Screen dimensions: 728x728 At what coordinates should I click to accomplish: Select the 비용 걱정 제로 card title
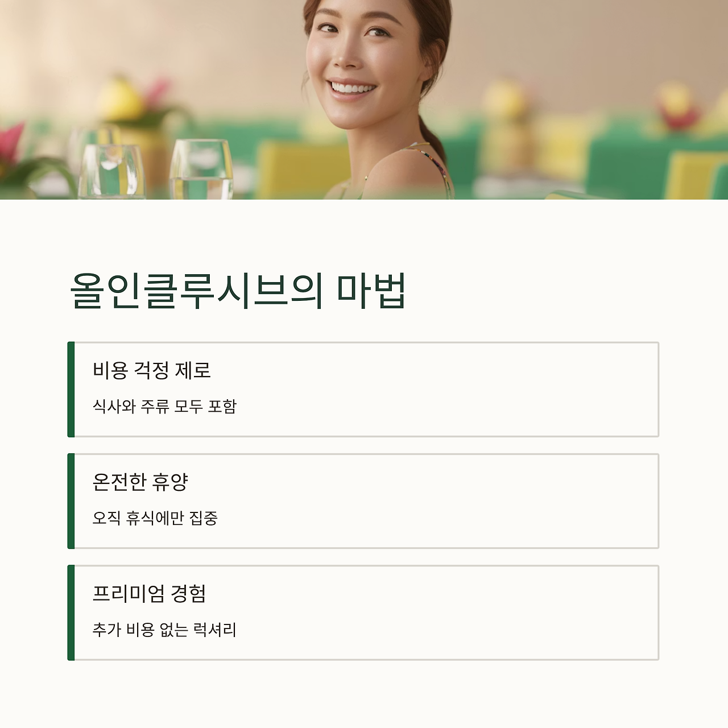pyautogui.click(x=151, y=370)
